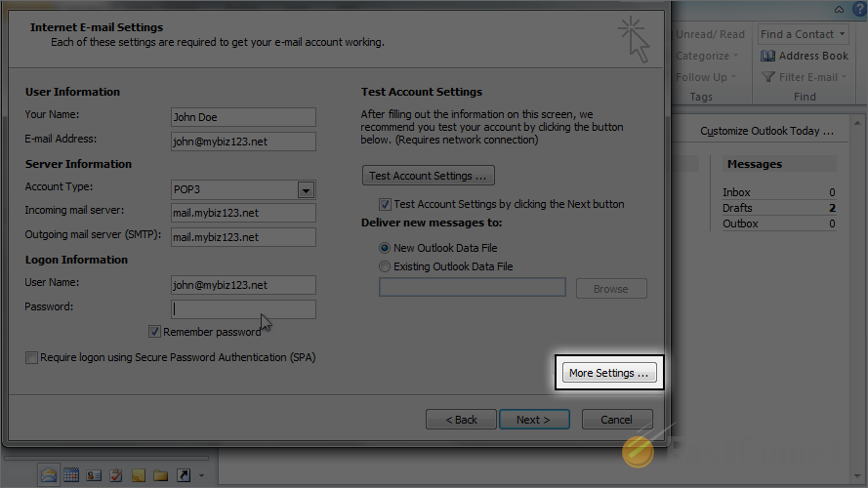Image resolution: width=868 pixels, height=488 pixels.
Task: Click Filter E-mail funnel in ribbon
Action: [x=767, y=77]
